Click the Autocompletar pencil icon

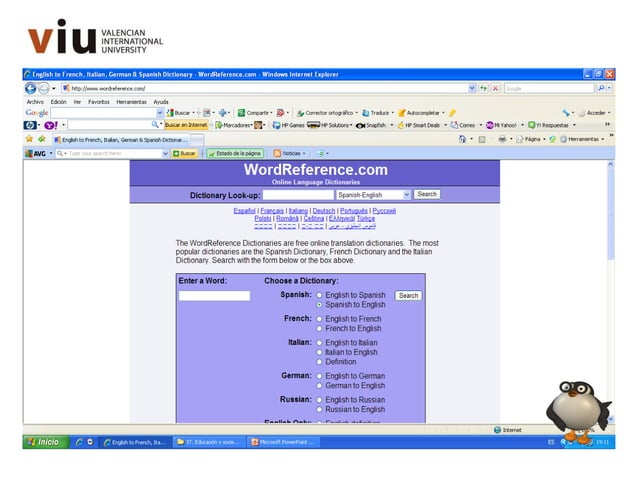pos(402,113)
